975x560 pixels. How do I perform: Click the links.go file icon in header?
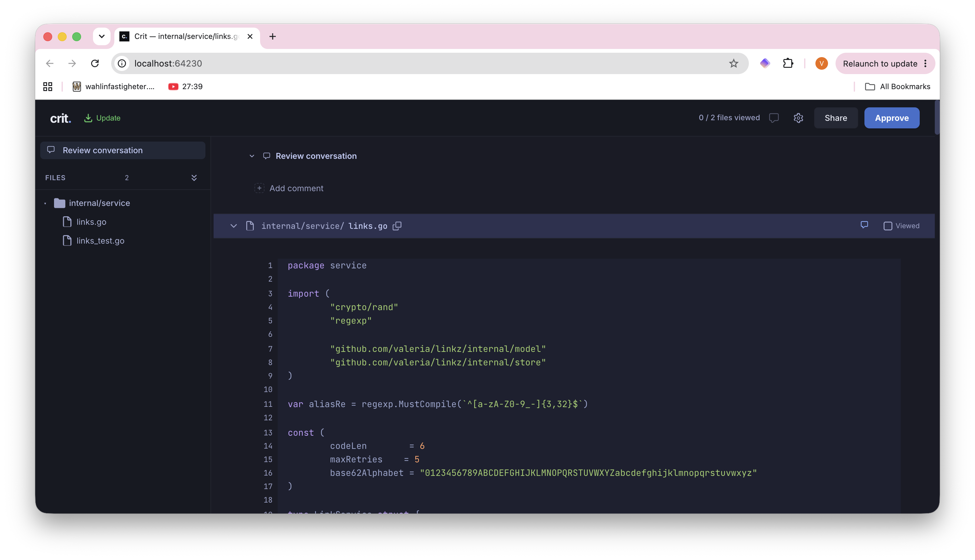250,226
